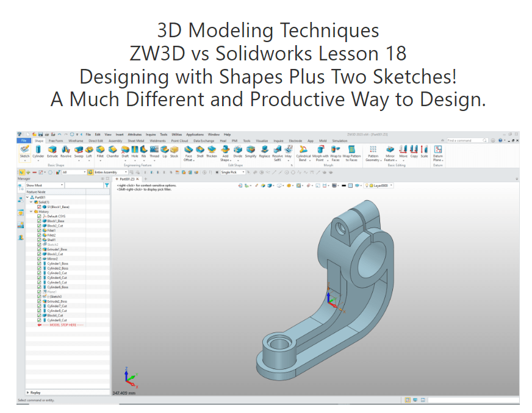Toggle the Mirror2 feature checkbox
532x413 pixels.
[x=40, y=259]
